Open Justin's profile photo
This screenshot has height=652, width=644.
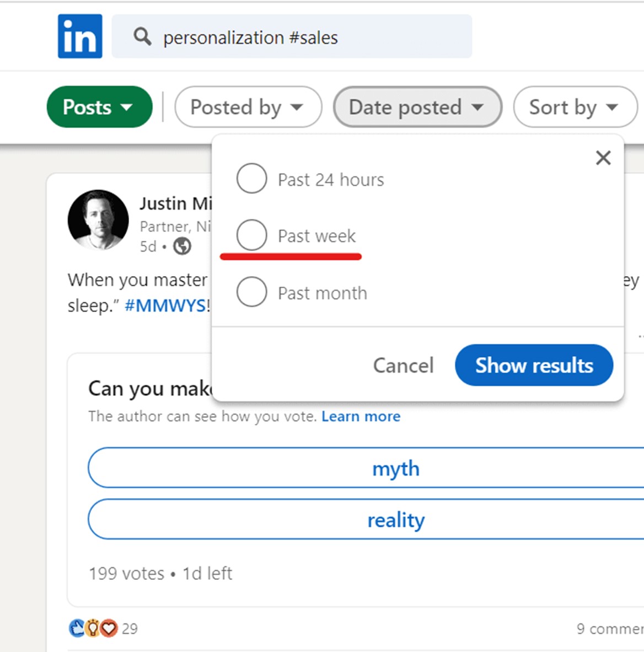(98, 220)
